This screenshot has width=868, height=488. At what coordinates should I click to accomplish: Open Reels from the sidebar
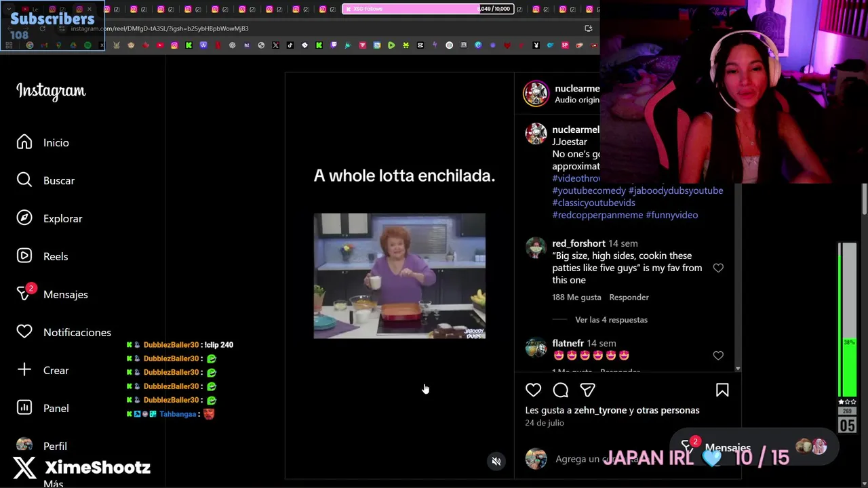pyautogui.click(x=24, y=256)
